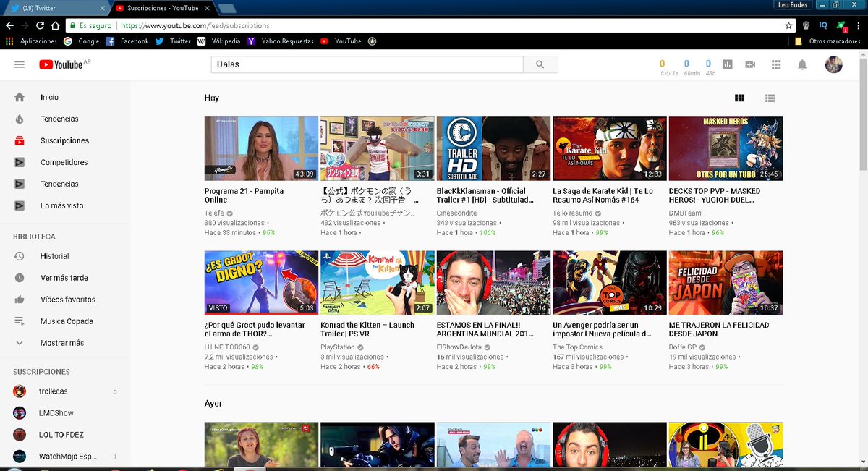Open Boffe GP channel link
Screen dimensions: 868x471
(x=683, y=347)
